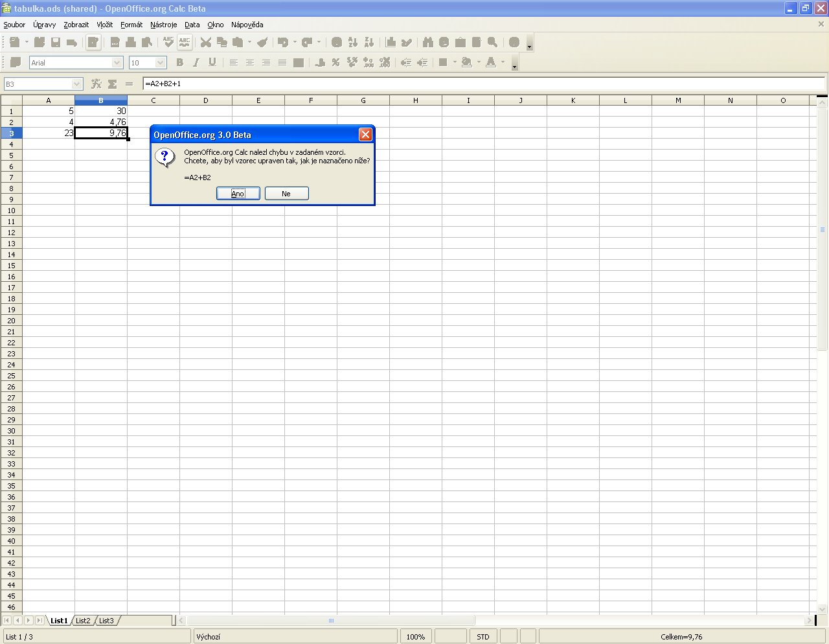Open the Úpravy menu

tap(45, 25)
